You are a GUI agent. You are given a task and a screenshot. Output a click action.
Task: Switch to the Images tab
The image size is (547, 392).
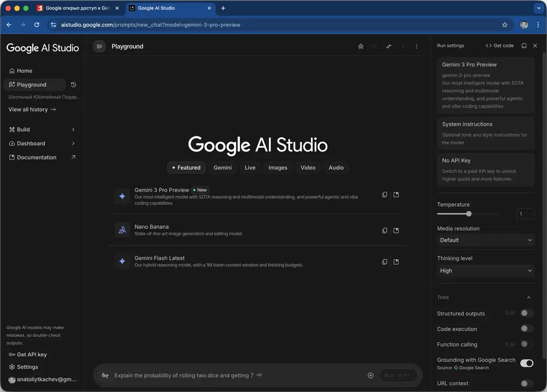(x=278, y=168)
